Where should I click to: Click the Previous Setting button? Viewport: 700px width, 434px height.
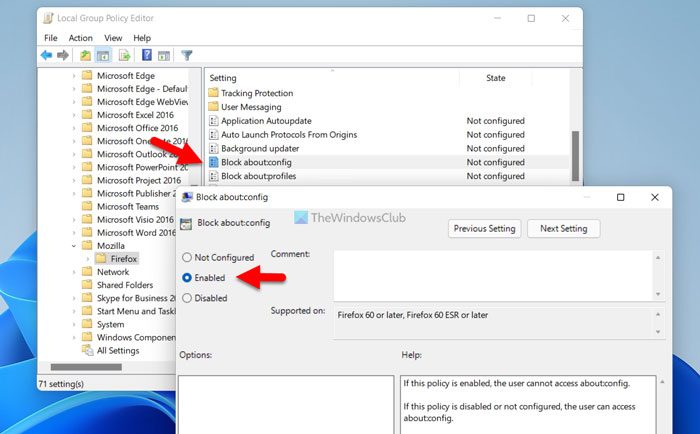484,229
